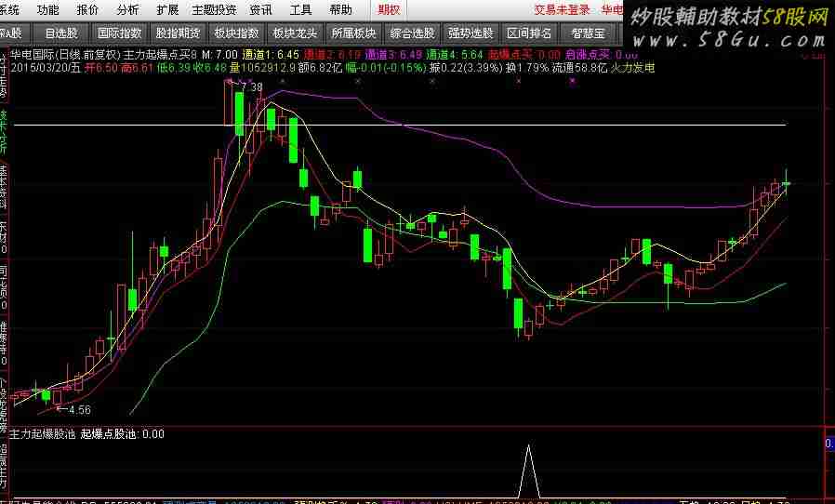This screenshot has height=504, width=835.
Task: Click the white signal spike in sub-chart
Action: (x=528, y=470)
